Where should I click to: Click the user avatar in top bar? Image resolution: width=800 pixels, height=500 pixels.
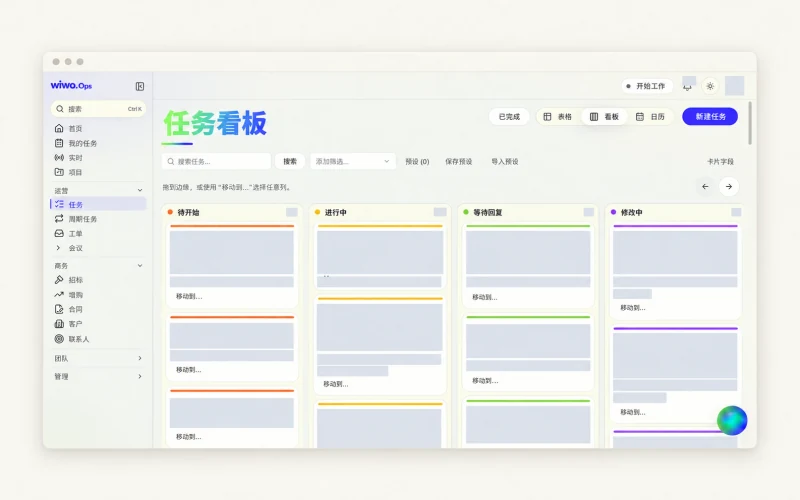[x=734, y=86]
